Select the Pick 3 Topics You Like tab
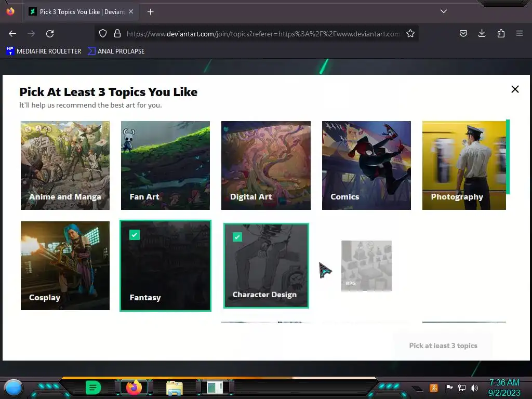The width and height of the screenshot is (532, 399). pyautogui.click(x=81, y=12)
